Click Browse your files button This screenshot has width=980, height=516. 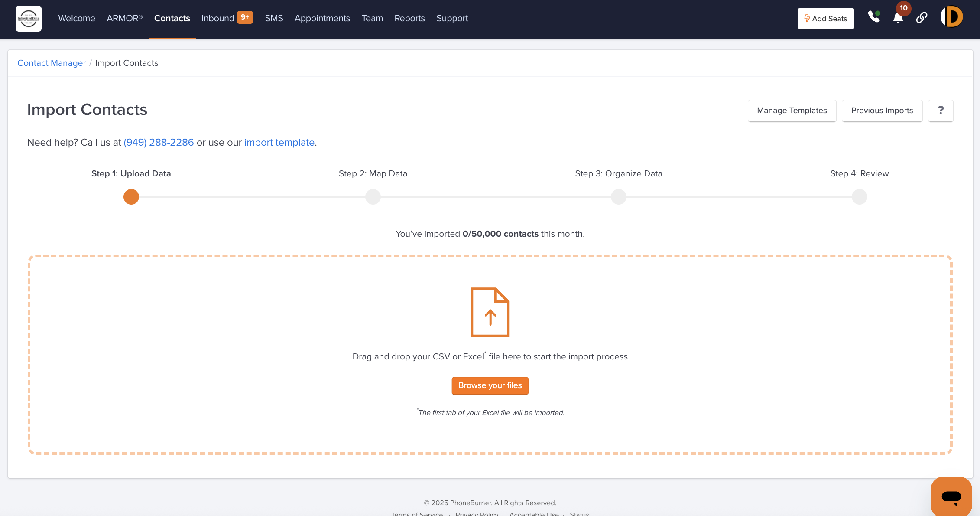coord(490,385)
